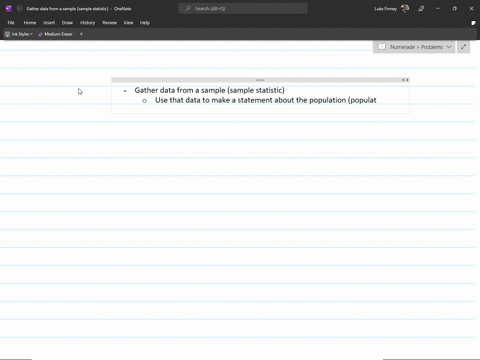Image resolution: width=480 pixels, height=360 pixels.
Task: Click the text 'Use that data to make a statement'
Action: 214,100
